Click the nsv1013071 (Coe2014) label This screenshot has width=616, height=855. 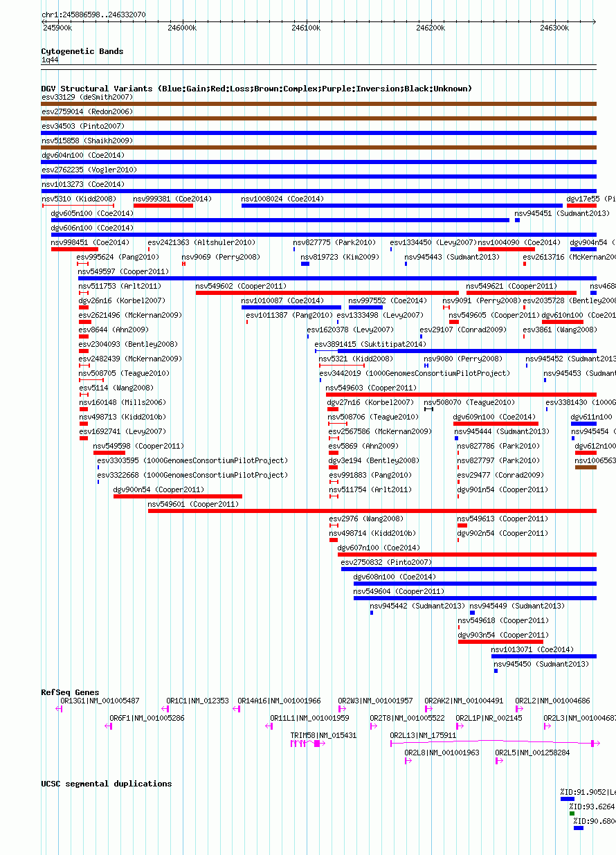pos(533,649)
